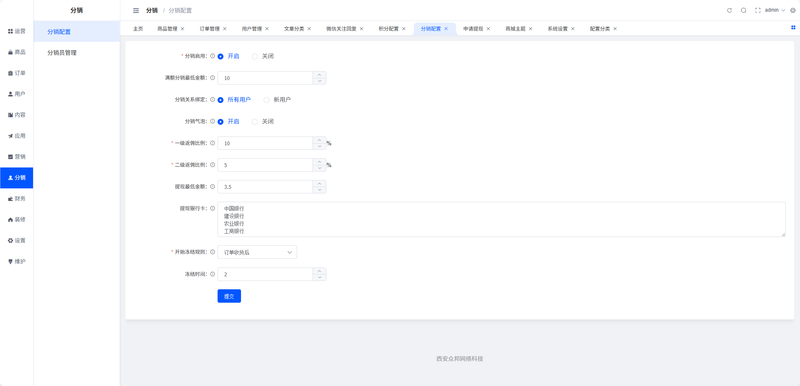This screenshot has width=800, height=386.
Task: Select 所有用户 for 分销关系绑定
Action: pyautogui.click(x=234, y=100)
